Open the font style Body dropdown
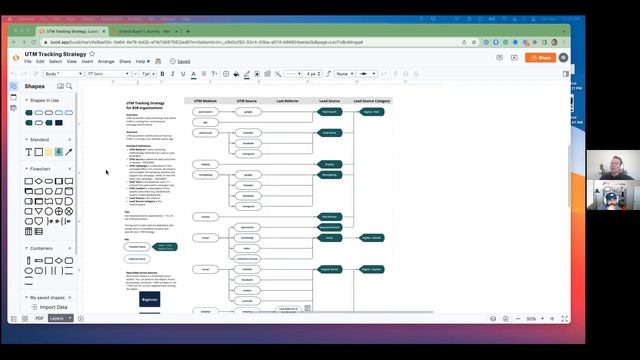 (63, 74)
